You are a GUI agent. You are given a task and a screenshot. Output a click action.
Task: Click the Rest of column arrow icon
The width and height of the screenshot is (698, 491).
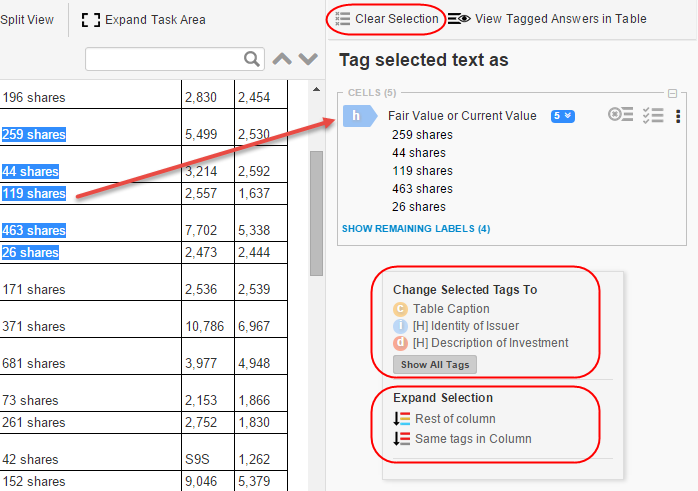402,419
